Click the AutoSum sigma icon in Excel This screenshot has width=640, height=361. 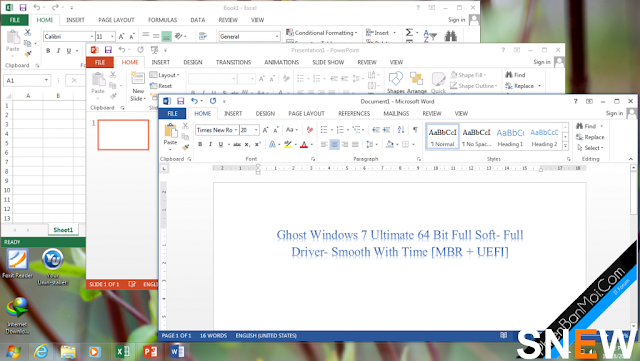409,32
